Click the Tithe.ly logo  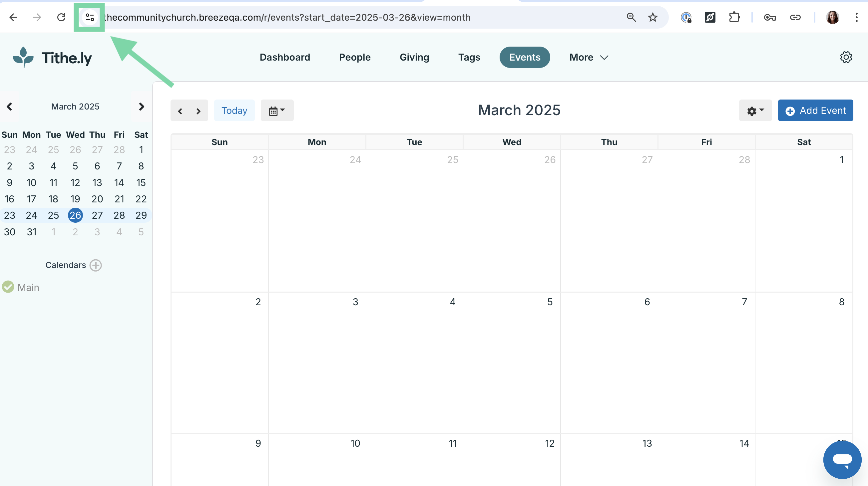tap(52, 58)
